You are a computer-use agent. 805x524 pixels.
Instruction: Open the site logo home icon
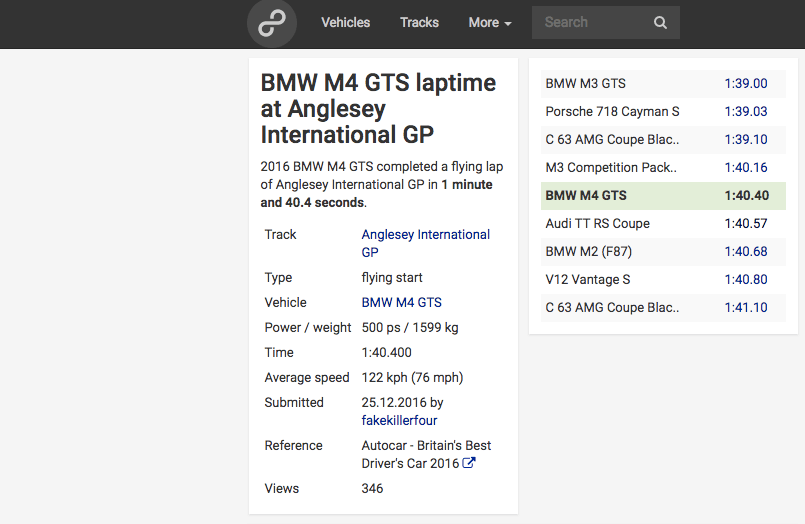coord(272,24)
